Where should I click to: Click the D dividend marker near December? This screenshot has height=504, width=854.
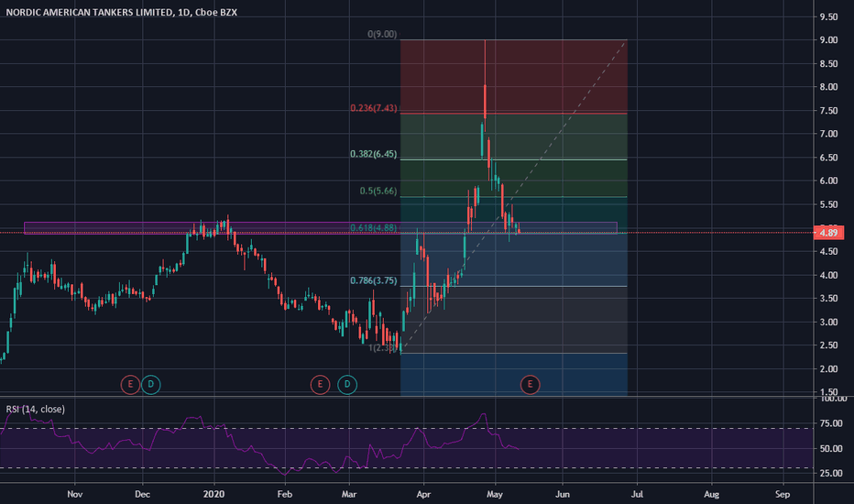coord(151,384)
